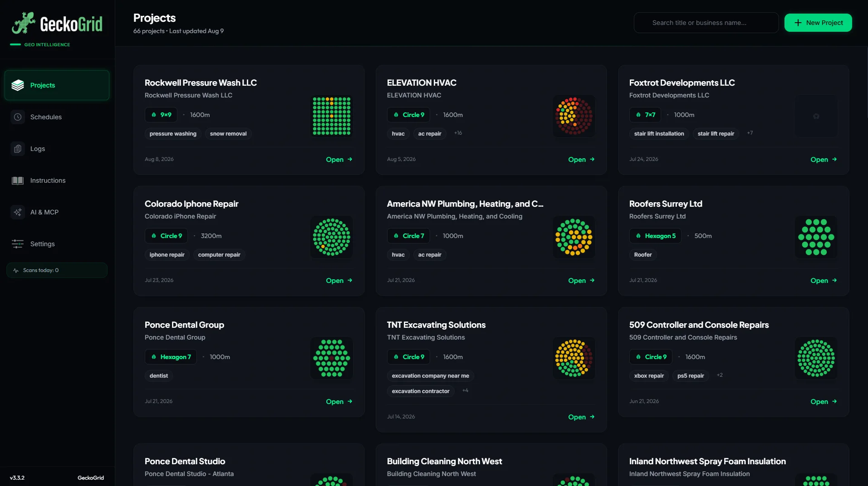Open the Settings page
This screenshot has height=486, width=868.
[57, 244]
